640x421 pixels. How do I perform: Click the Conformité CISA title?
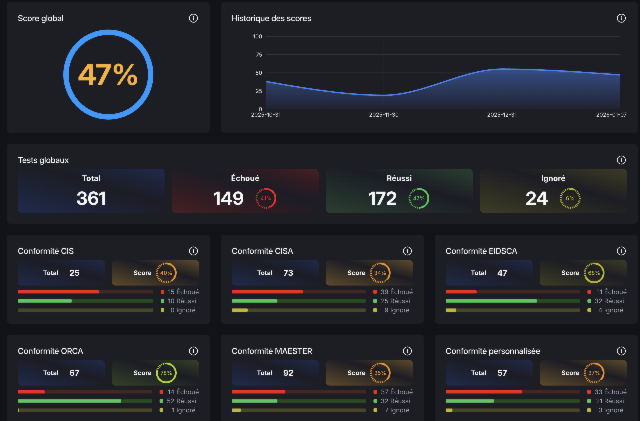262,251
